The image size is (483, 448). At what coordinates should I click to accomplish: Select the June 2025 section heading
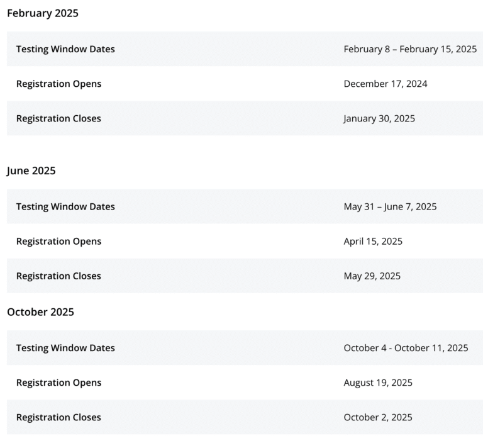[x=31, y=171]
